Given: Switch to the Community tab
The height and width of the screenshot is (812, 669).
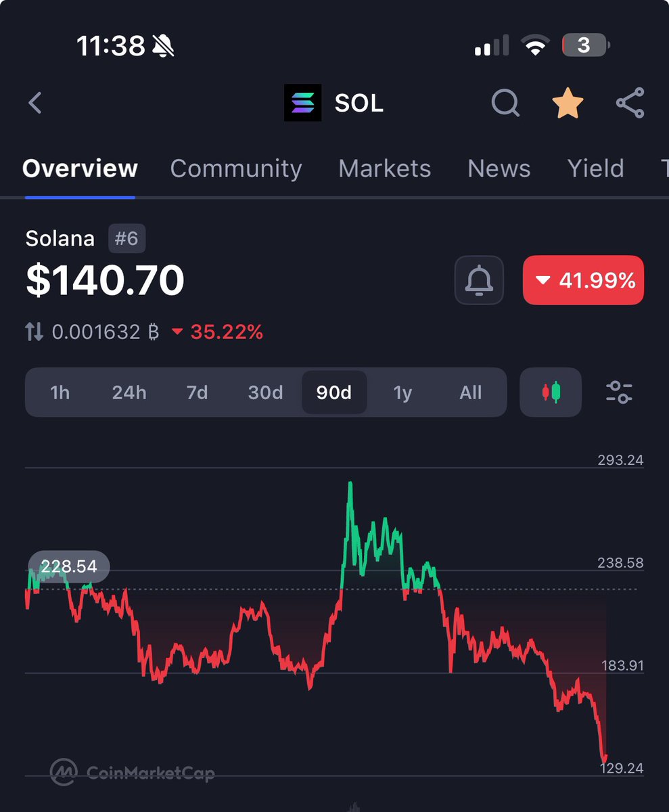Looking at the screenshot, I should [236, 168].
